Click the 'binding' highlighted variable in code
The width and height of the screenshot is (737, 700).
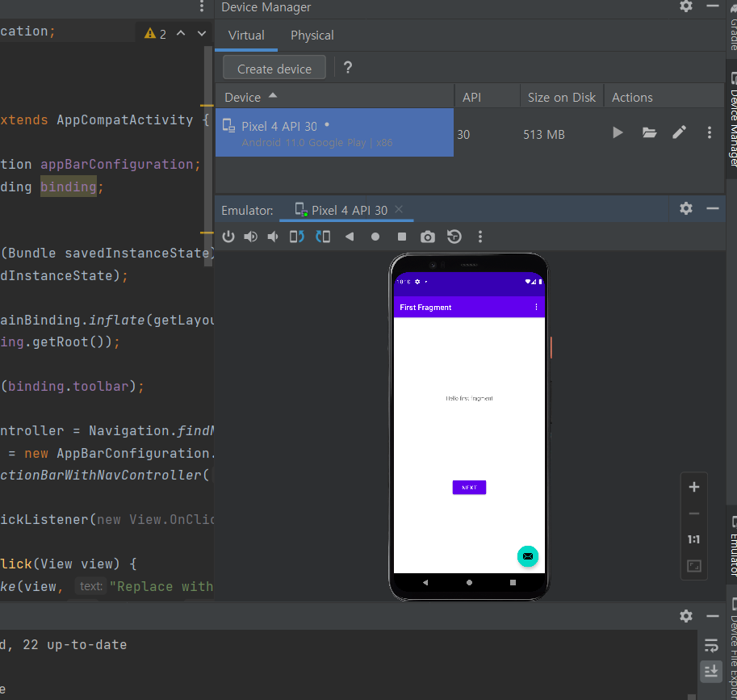pyautogui.click(x=68, y=187)
